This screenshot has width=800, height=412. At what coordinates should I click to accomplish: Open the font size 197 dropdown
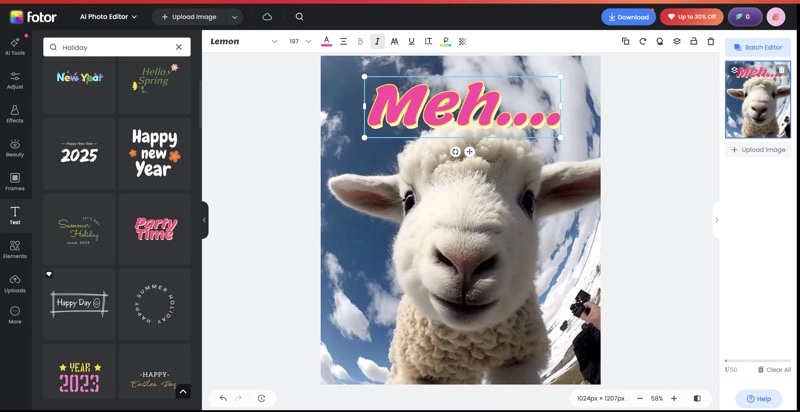click(300, 41)
